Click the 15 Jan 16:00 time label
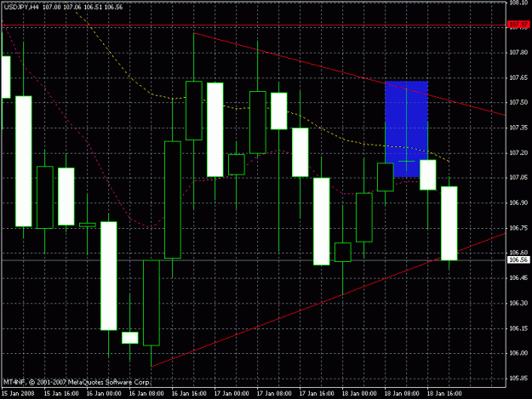Viewport: 532px width, 399px height. 61,394
